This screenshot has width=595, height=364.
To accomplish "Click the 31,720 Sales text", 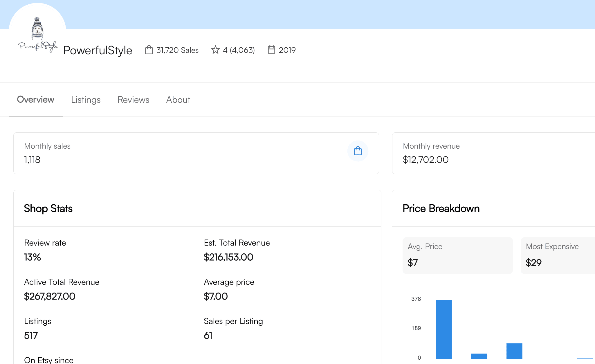I will click(x=177, y=50).
